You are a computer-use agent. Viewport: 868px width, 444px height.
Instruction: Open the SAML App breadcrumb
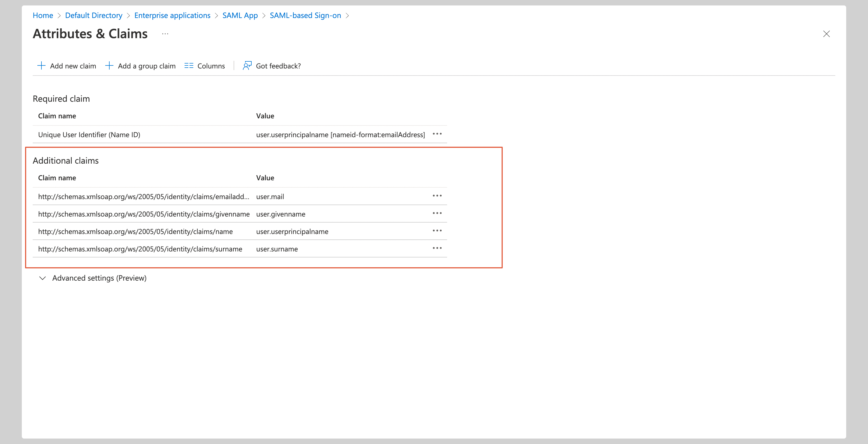pos(240,16)
